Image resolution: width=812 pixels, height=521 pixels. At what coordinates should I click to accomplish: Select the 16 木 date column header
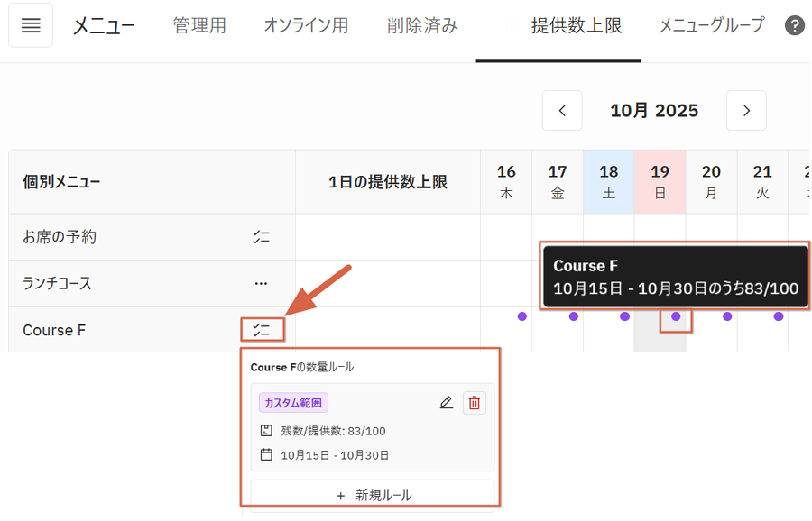click(x=506, y=182)
